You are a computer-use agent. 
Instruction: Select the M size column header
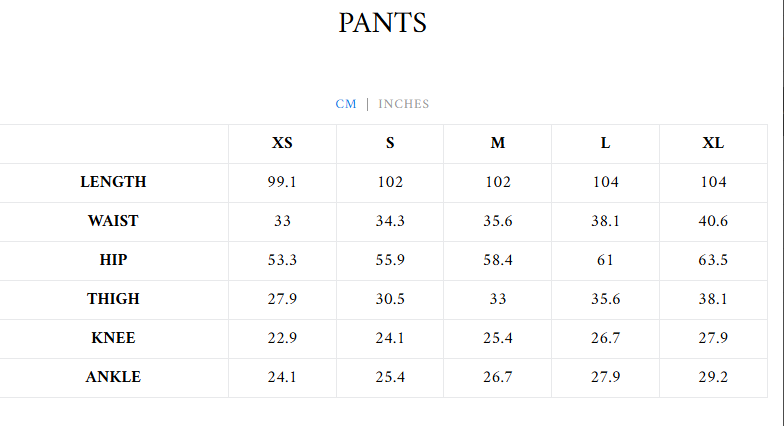coord(497,143)
